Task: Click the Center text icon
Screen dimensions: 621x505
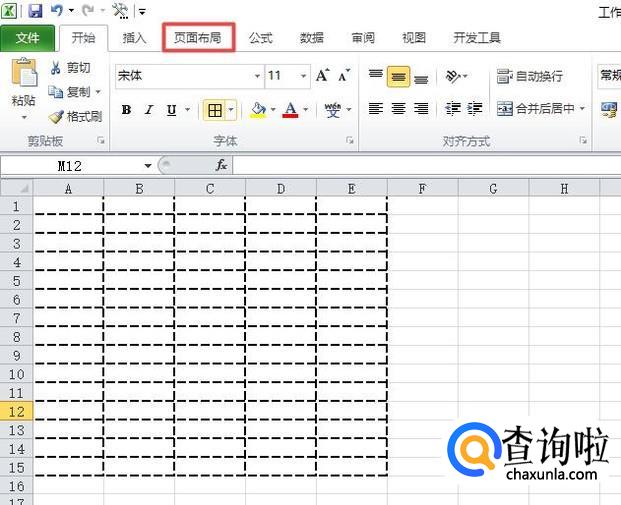Action: (398, 109)
